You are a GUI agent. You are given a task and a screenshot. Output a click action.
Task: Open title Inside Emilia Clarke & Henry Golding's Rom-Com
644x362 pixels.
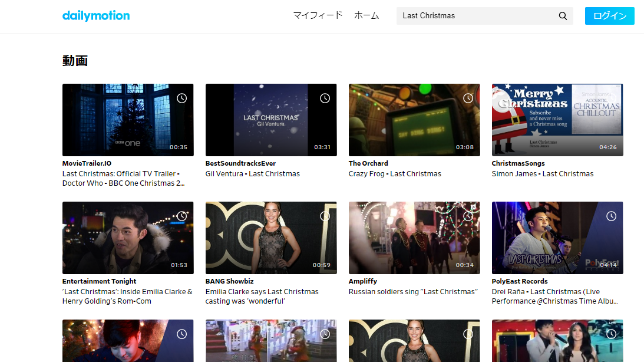tap(127, 296)
